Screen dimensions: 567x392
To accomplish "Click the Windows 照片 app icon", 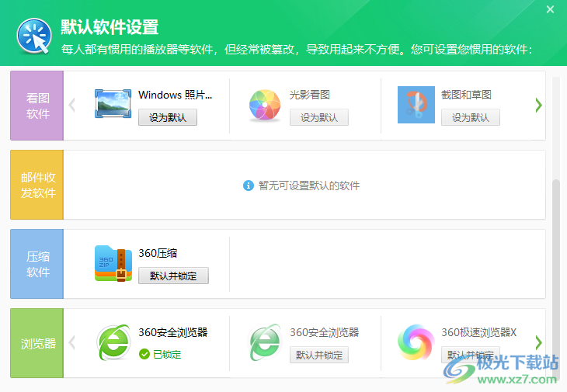I will pos(113,104).
